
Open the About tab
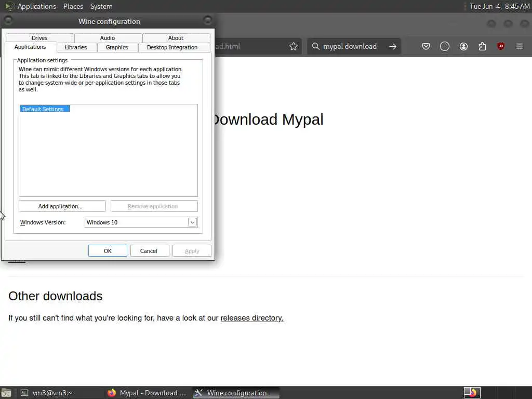(x=176, y=38)
